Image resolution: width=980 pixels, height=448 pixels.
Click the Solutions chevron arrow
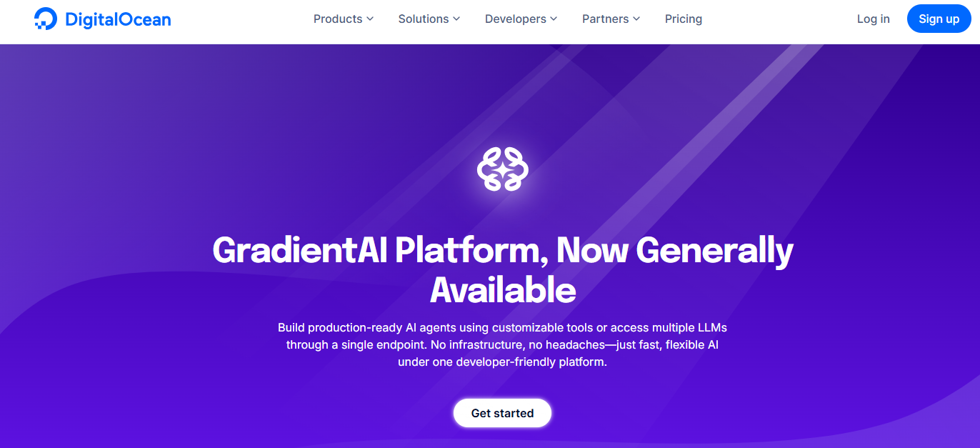click(455, 19)
